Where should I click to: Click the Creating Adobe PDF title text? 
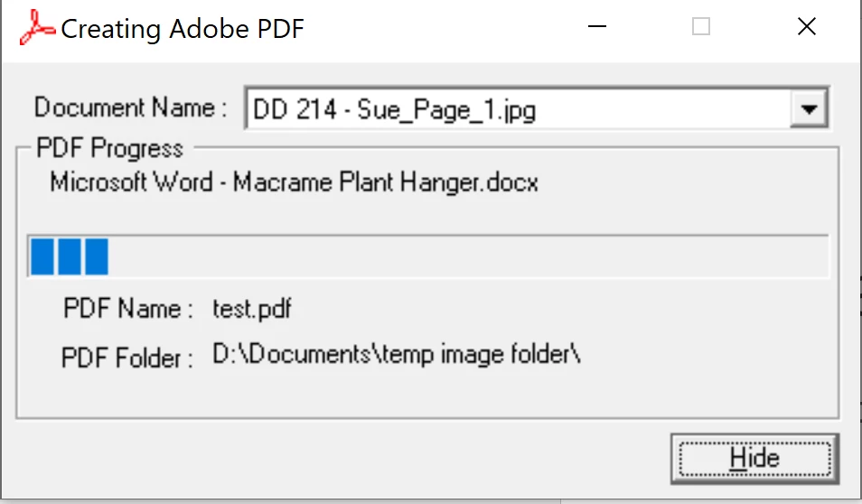pos(183,29)
